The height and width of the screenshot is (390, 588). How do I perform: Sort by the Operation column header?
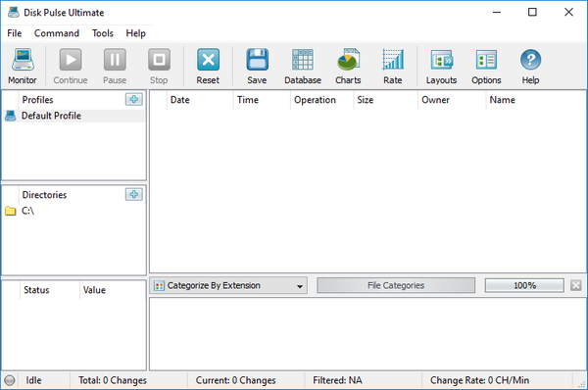click(322, 100)
